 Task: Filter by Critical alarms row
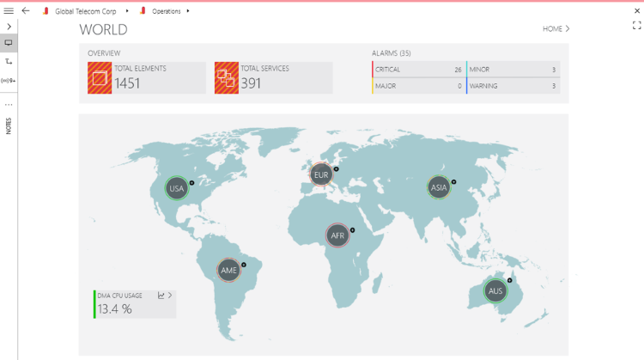click(x=417, y=70)
